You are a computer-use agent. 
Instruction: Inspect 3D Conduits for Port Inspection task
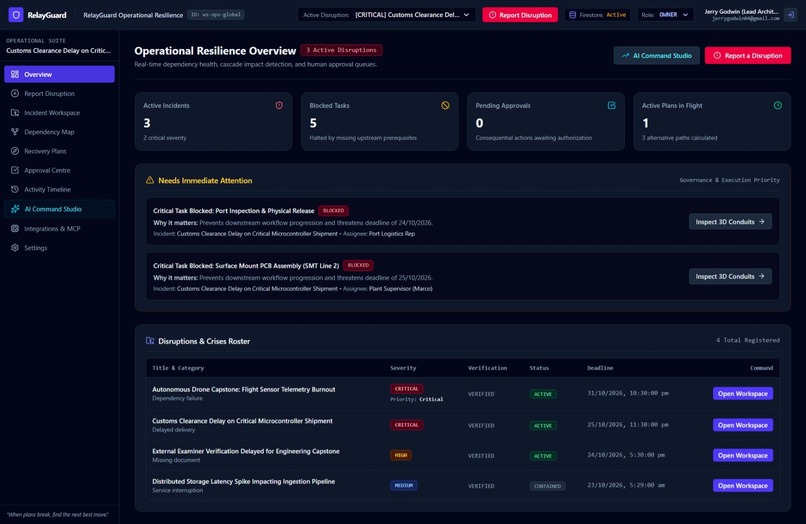click(x=730, y=222)
